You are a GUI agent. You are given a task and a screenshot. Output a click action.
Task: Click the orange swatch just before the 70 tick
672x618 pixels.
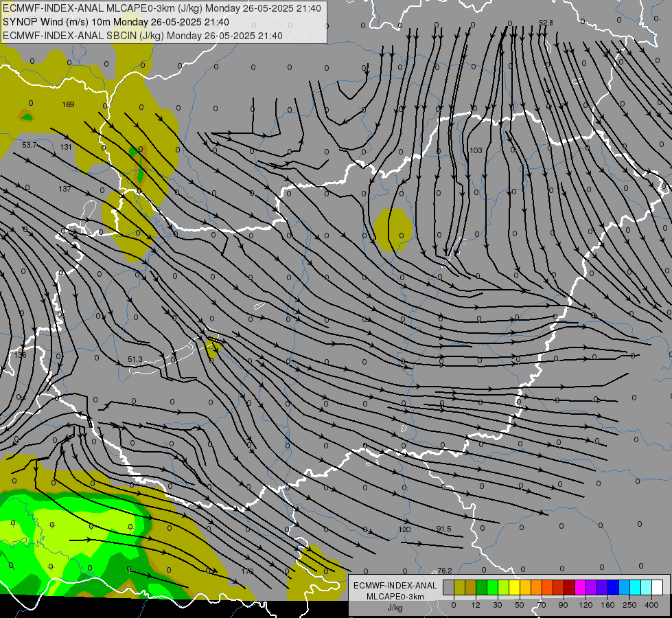click(537, 587)
